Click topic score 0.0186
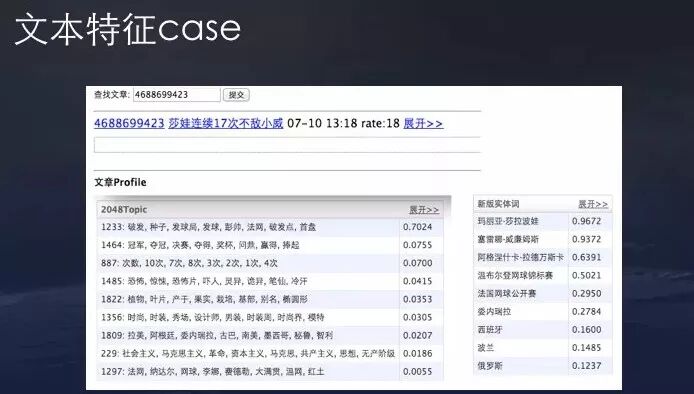The image size is (694, 394). 417,353
